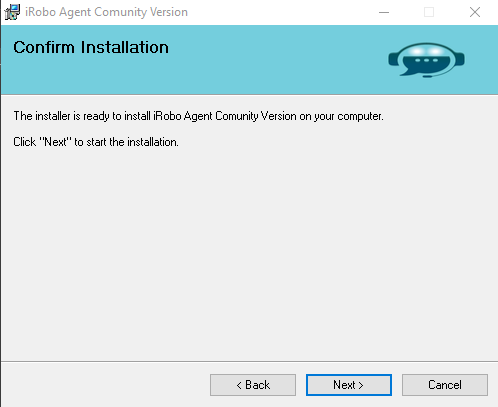Viewport: 498px width, 407px height.
Task: Close the installer with the X icon
Action: (475, 12)
